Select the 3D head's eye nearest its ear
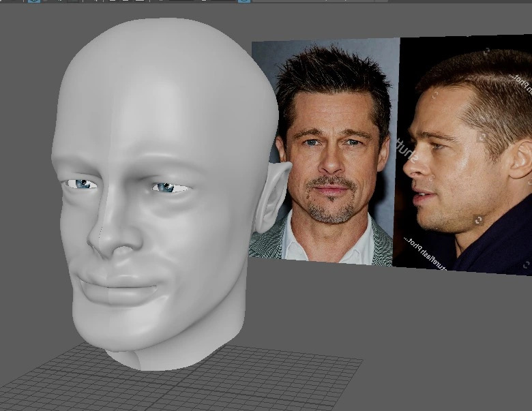Image resolution: width=532 pixels, height=411 pixels. pos(168,187)
